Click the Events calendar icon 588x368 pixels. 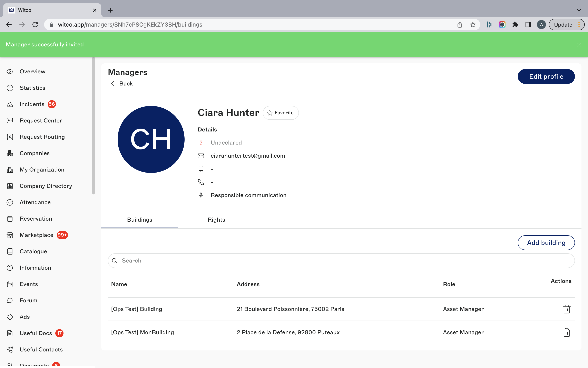click(x=10, y=284)
